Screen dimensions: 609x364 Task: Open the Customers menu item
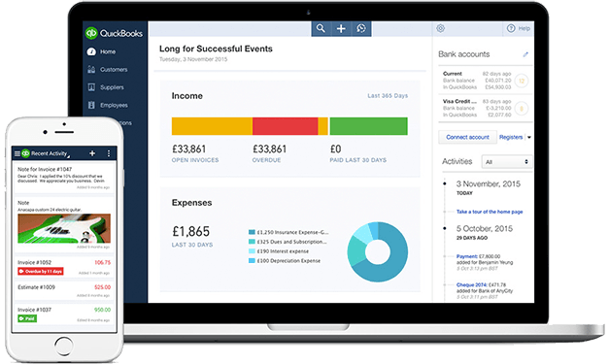point(114,70)
